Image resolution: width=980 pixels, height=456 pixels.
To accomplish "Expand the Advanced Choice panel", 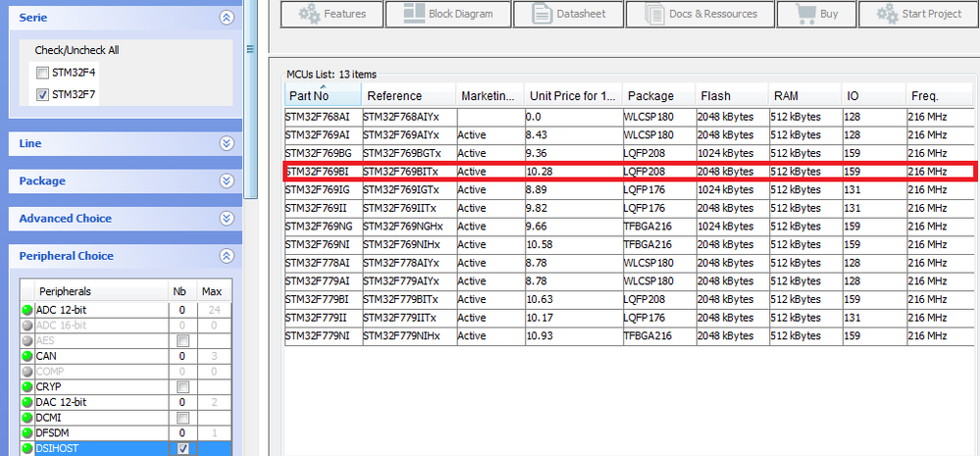I will point(227,219).
